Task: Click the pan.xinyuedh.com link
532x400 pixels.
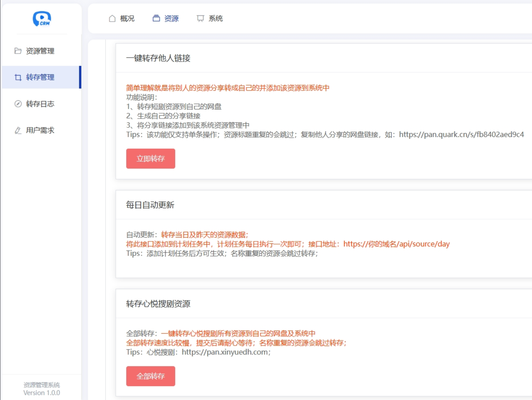Action: click(x=225, y=353)
